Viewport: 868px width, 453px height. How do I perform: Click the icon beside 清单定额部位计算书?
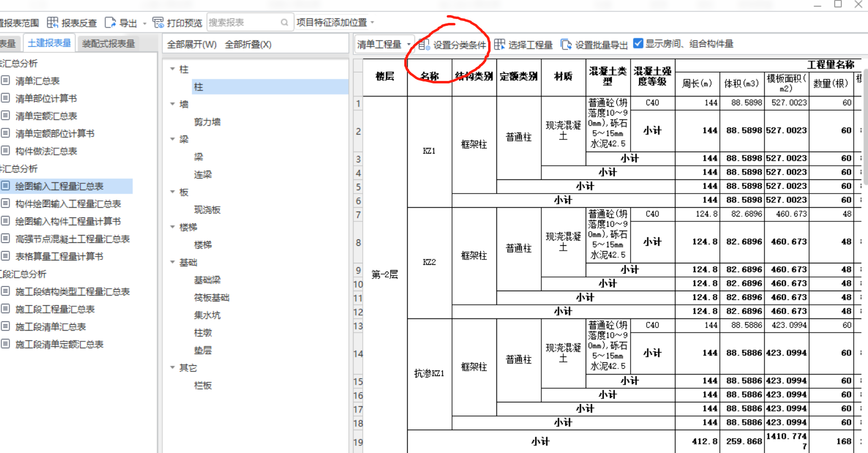click(x=5, y=133)
